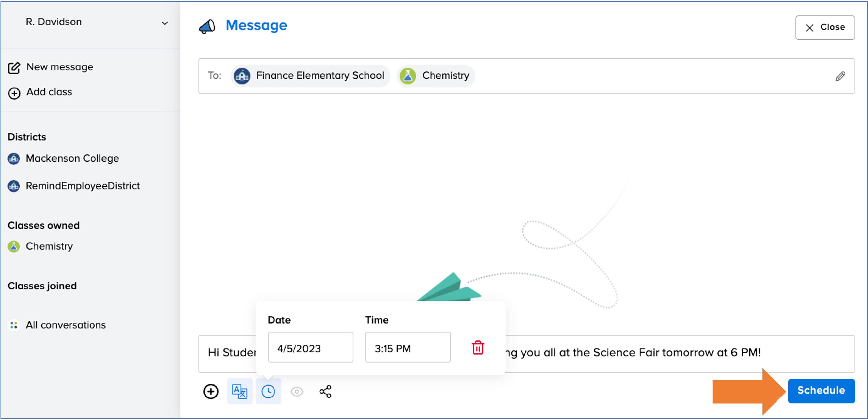Toggle the schedule clock icon
The image size is (868, 419).
pyautogui.click(x=268, y=391)
